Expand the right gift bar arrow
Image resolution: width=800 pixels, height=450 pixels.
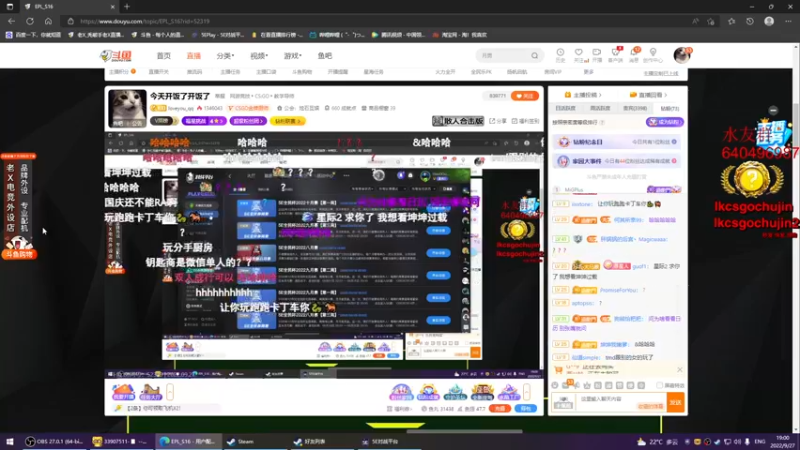tap(526, 392)
